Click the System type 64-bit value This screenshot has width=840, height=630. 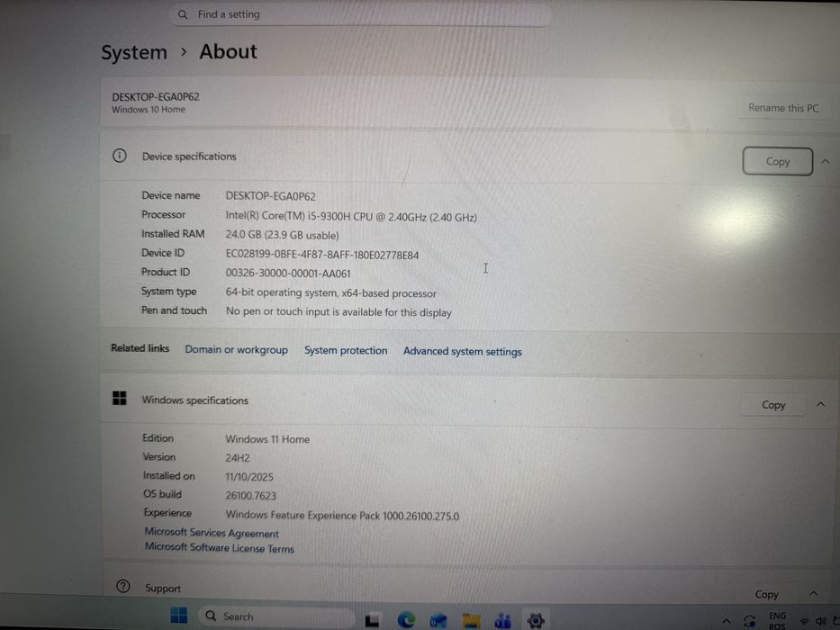[x=330, y=293]
